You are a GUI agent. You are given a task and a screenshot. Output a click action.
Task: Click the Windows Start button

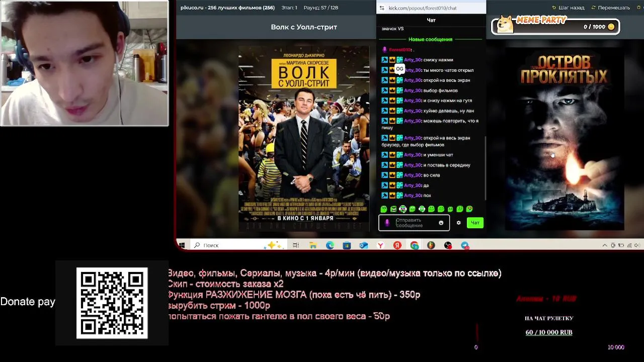182,245
